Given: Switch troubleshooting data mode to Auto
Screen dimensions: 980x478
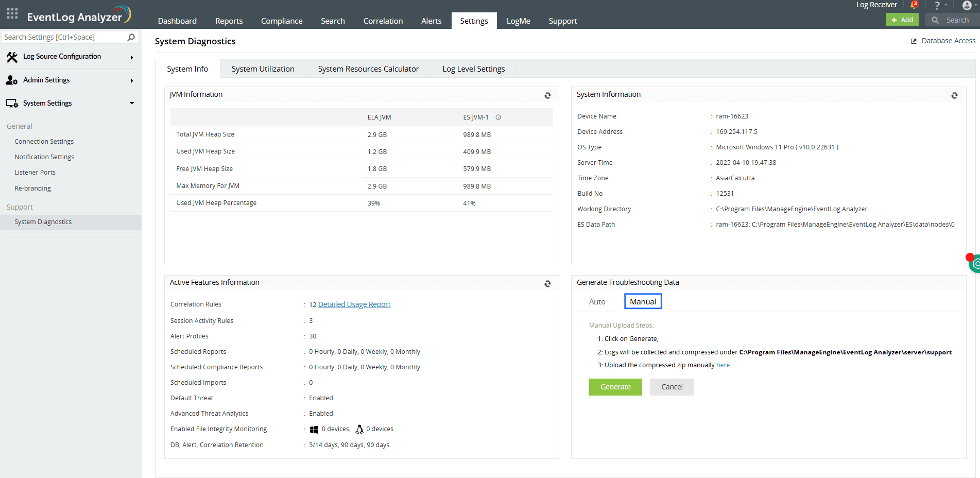Looking at the screenshot, I should [x=597, y=301].
